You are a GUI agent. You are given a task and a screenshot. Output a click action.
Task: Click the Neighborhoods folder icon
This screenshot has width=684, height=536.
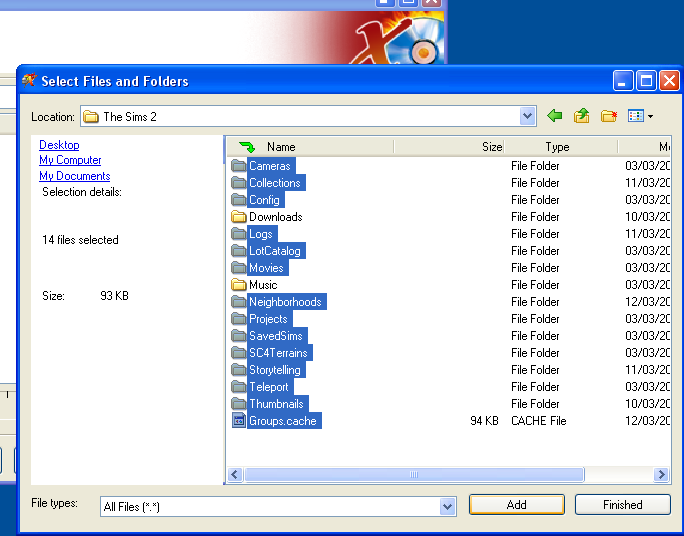(238, 302)
